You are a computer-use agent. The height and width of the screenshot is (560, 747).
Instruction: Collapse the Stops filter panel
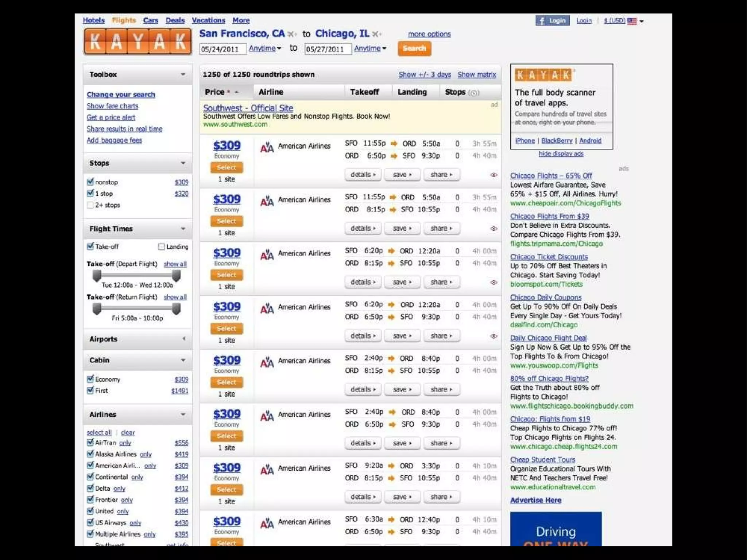coord(183,163)
